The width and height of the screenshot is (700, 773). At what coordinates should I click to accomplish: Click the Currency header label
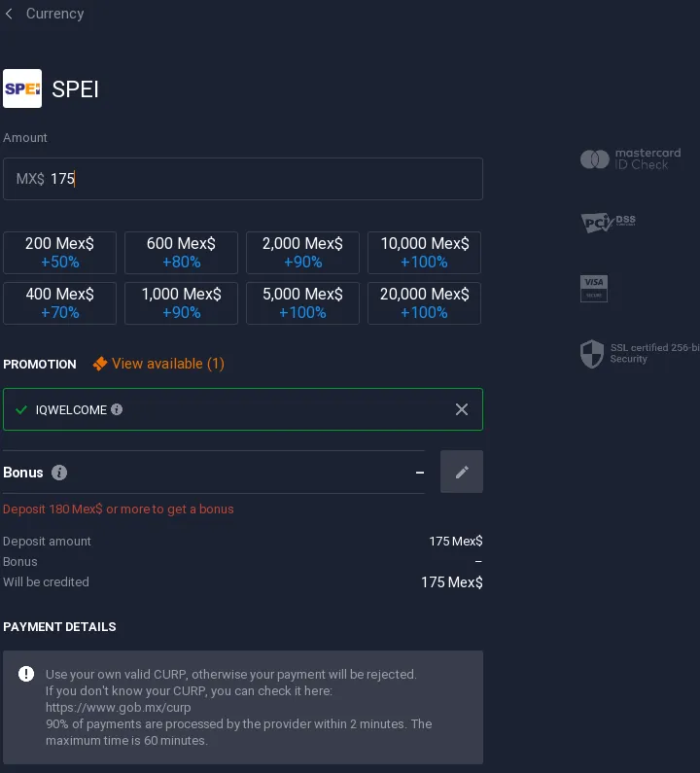(54, 14)
